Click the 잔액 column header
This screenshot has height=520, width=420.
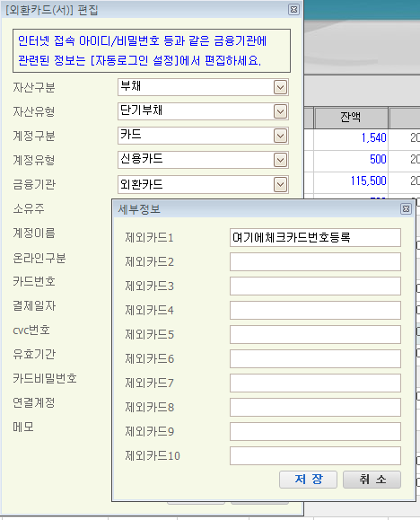pos(351,118)
